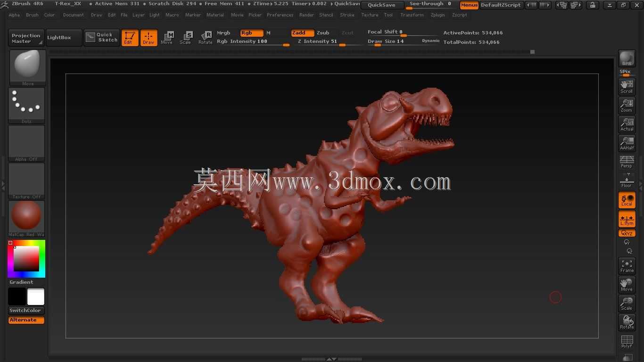Image resolution: width=644 pixels, height=362 pixels.
Task: Adjust the See-through slider
Action: pos(431,5)
